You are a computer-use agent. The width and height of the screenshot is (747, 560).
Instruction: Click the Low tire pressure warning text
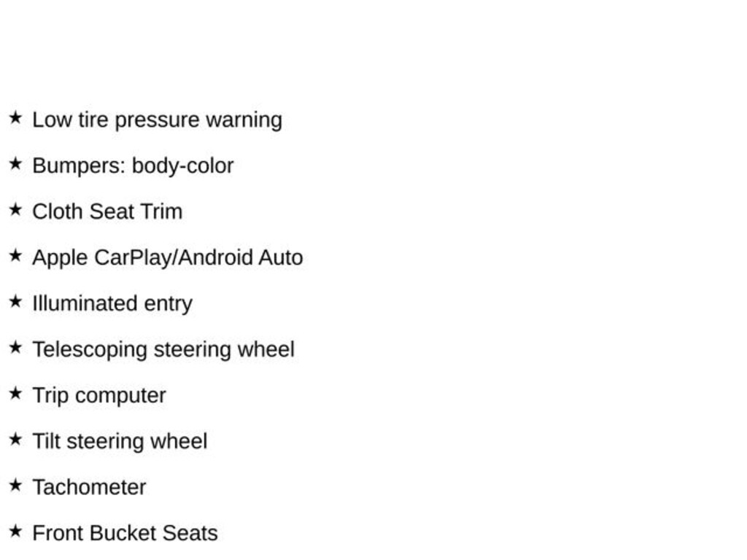pos(157,120)
